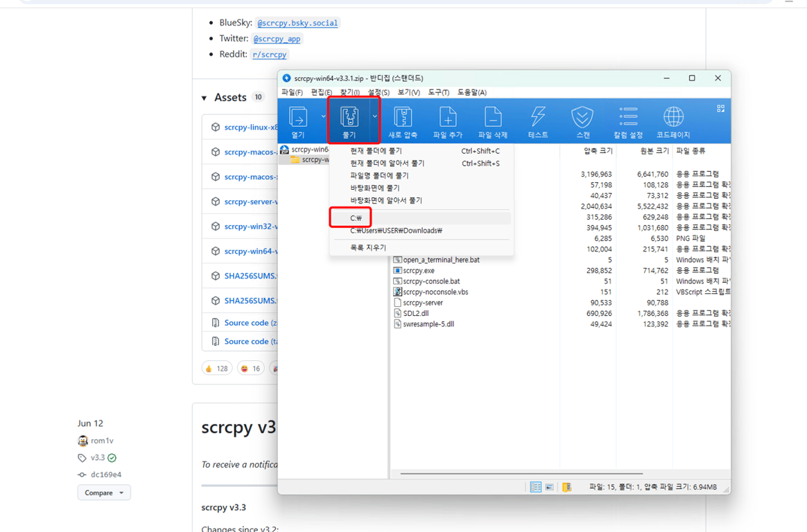Choose 파일명 폴더에 풀기 menu entry

422,176
